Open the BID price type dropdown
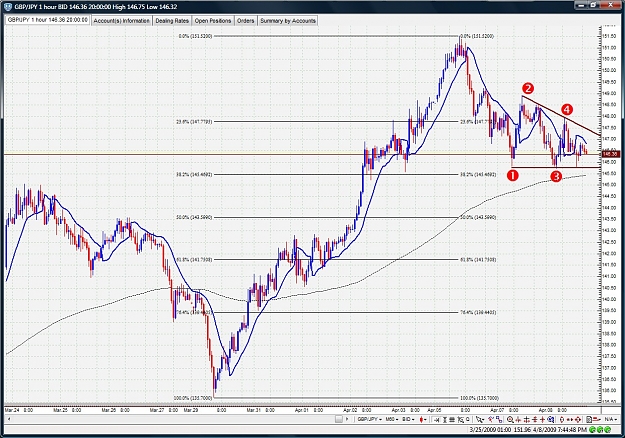The image size is (625, 438). click(x=409, y=419)
